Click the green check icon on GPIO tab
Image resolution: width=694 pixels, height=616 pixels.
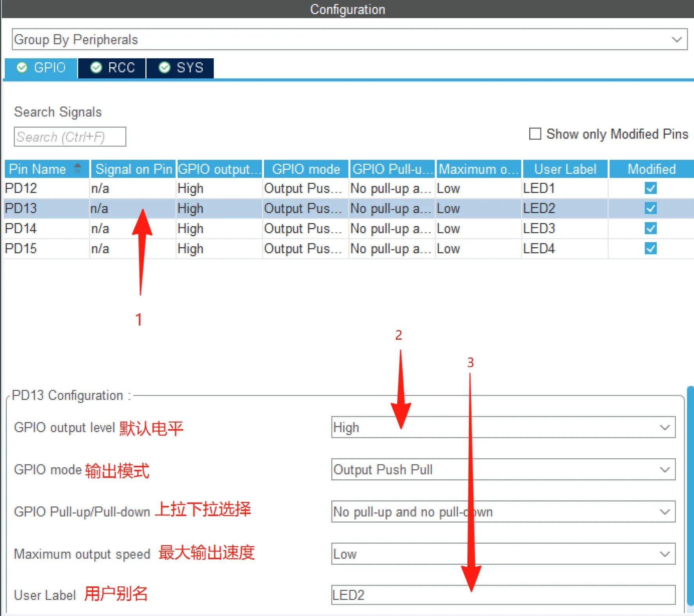point(22,67)
